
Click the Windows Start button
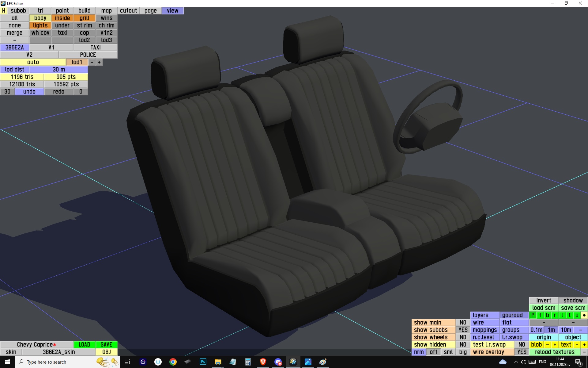[7, 362]
